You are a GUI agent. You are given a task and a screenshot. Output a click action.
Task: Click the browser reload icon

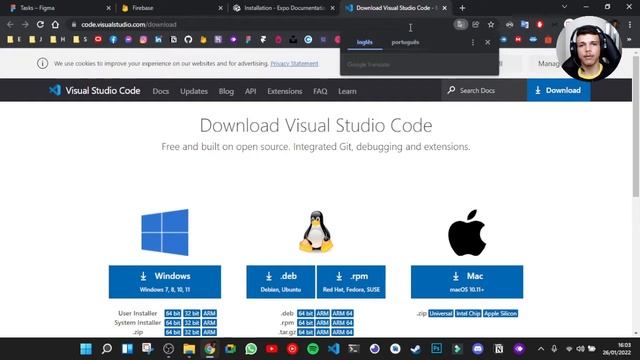click(x=40, y=24)
